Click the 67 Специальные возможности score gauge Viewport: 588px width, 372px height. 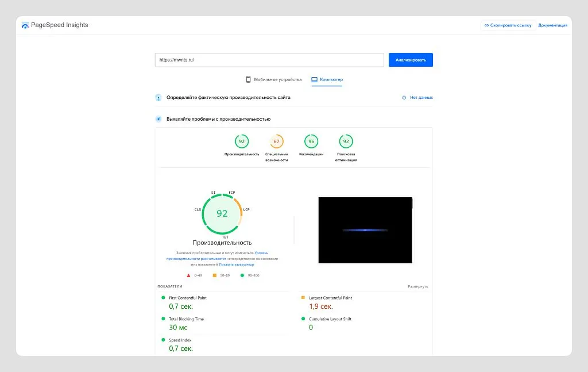click(x=276, y=141)
